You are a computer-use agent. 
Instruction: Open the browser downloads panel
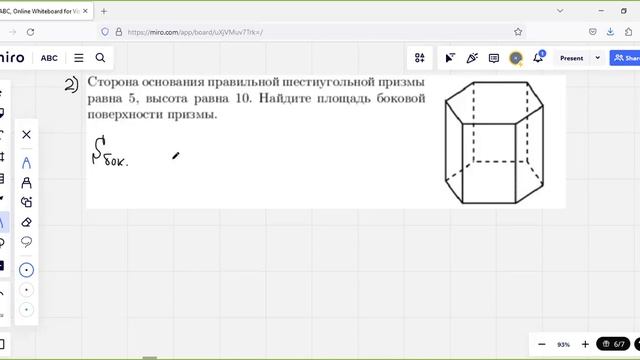click(610, 32)
